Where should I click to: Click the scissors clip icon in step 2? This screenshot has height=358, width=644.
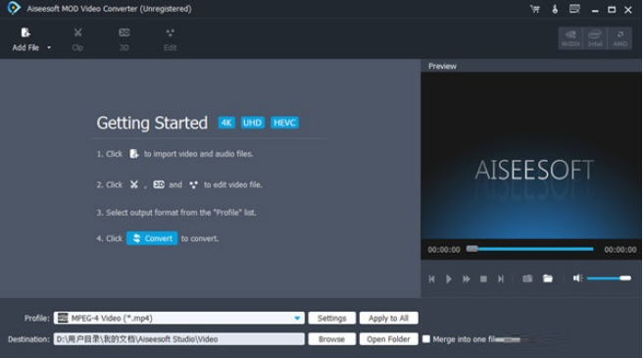point(134,184)
